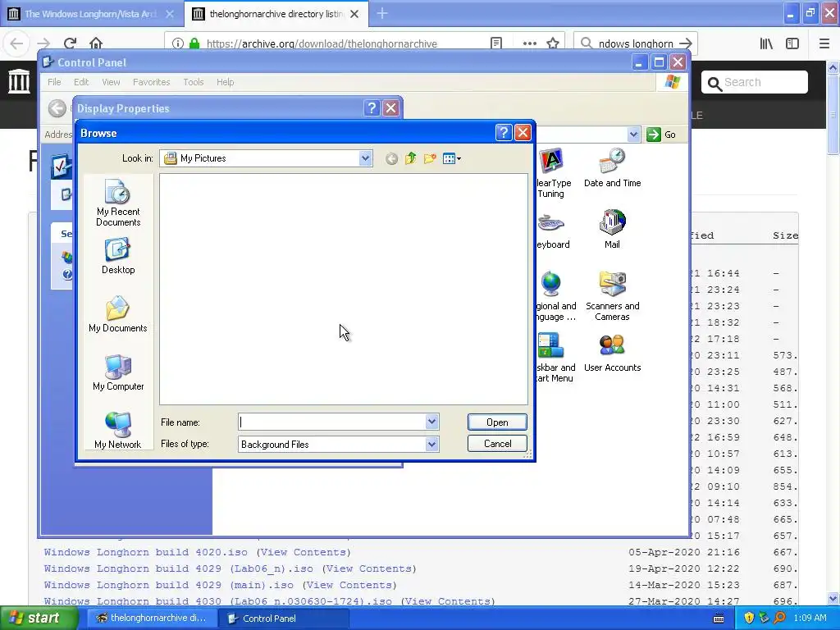Cancel the Browse dialog

click(497, 444)
